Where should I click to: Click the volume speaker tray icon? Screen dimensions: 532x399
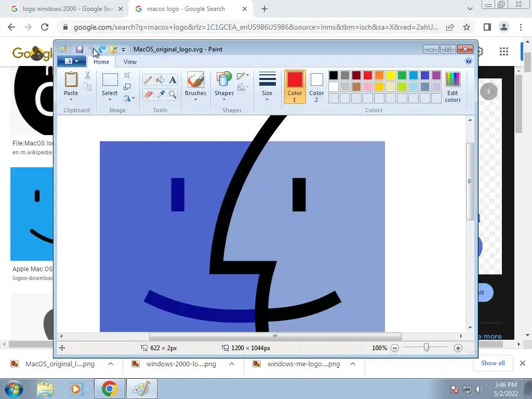(480, 389)
